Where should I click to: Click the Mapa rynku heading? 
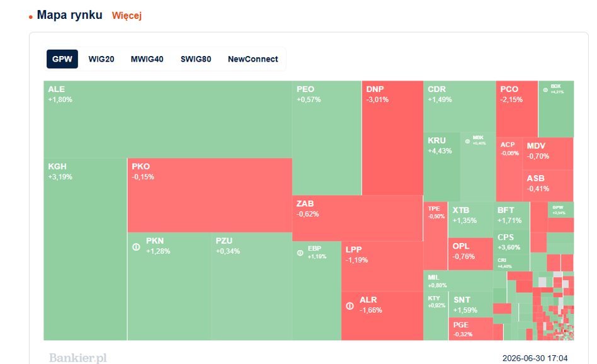click(69, 15)
